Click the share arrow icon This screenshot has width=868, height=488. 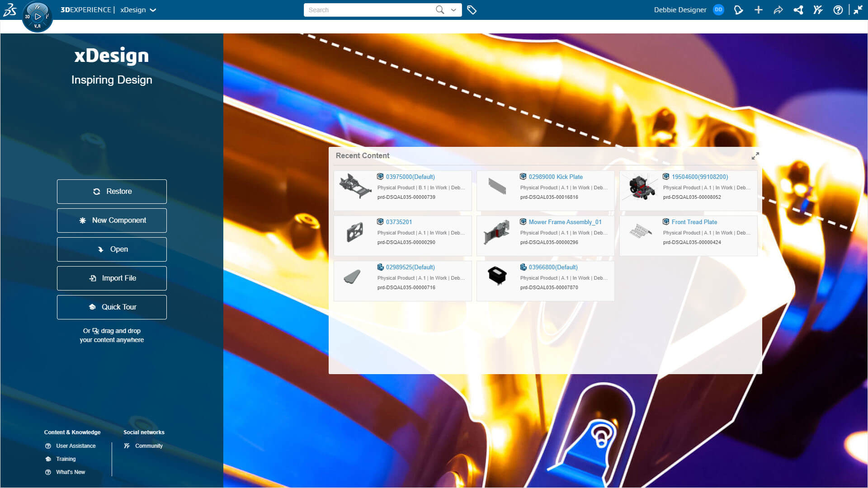coord(778,10)
